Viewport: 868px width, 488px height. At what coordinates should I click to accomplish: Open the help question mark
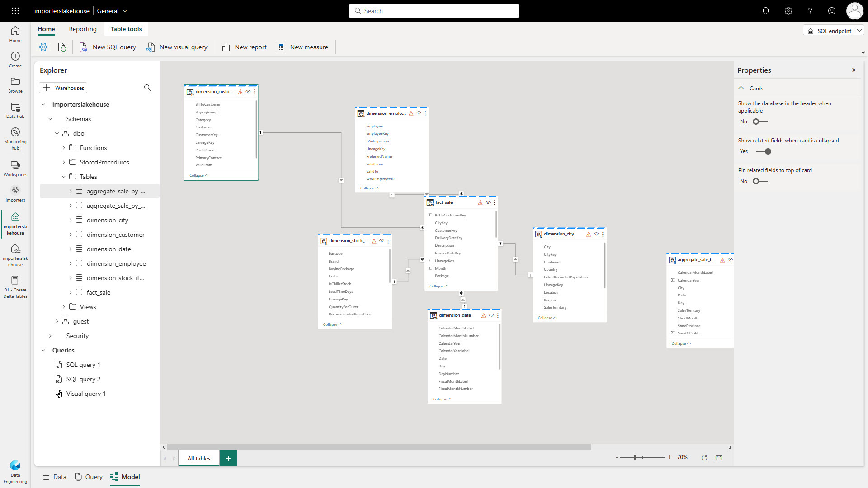(x=810, y=11)
